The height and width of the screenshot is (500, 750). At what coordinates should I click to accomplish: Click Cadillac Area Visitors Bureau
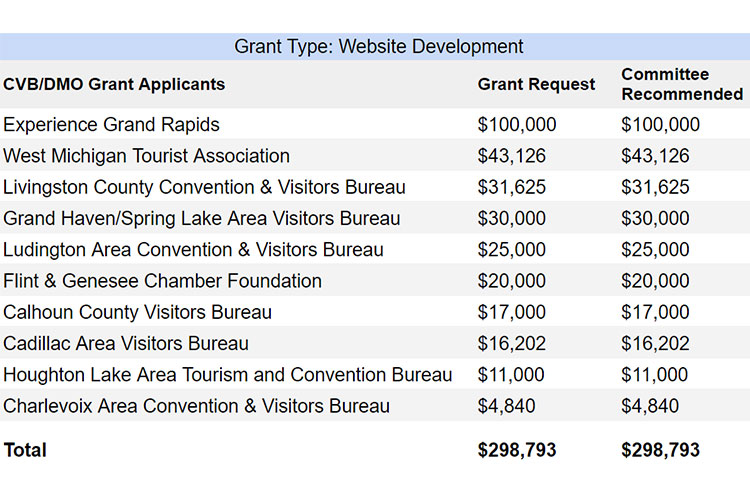point(126,343)
